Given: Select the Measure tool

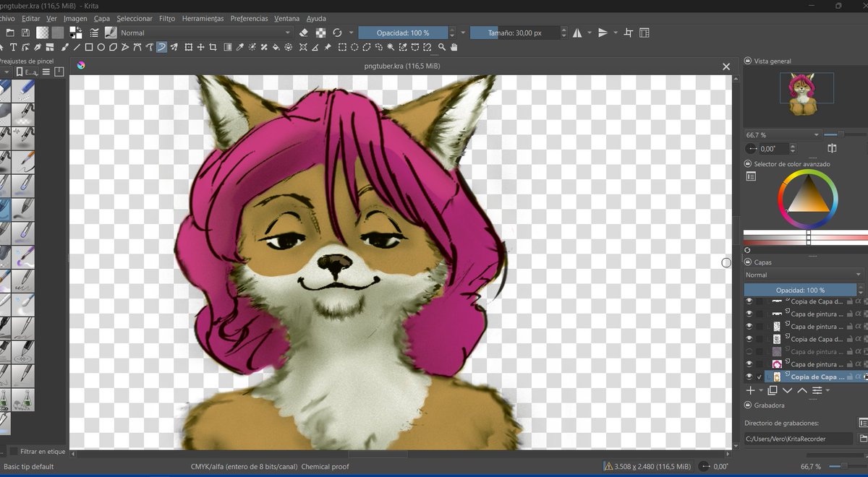Looking at the screenshot, I should pyautogui.click(x=315, y=47).
